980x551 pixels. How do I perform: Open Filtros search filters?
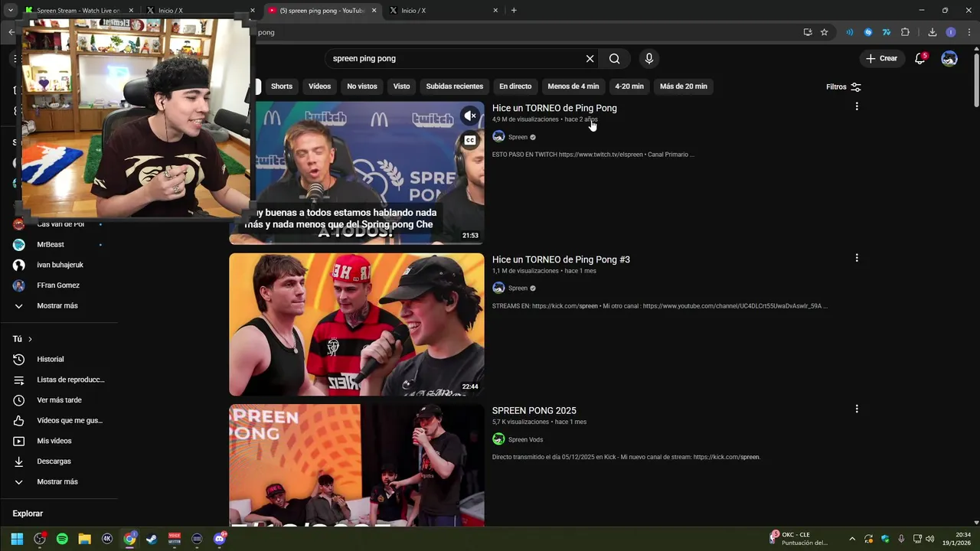click(844, 87)
